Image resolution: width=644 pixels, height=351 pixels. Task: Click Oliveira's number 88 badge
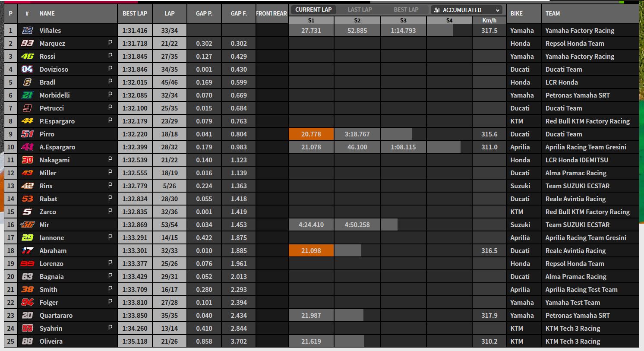(27, 341)
